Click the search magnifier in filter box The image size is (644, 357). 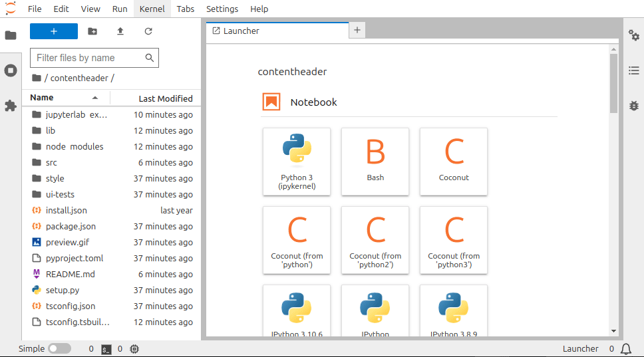point(150,58)
